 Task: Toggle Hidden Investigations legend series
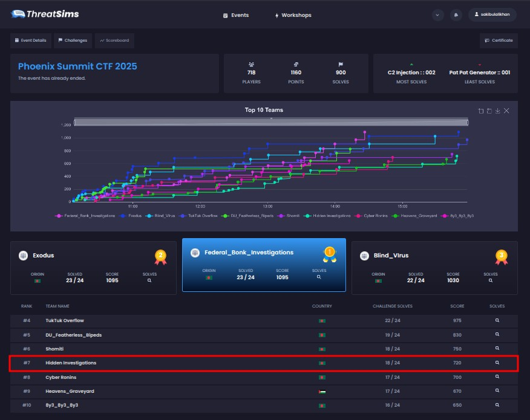[x=327, y=216]
